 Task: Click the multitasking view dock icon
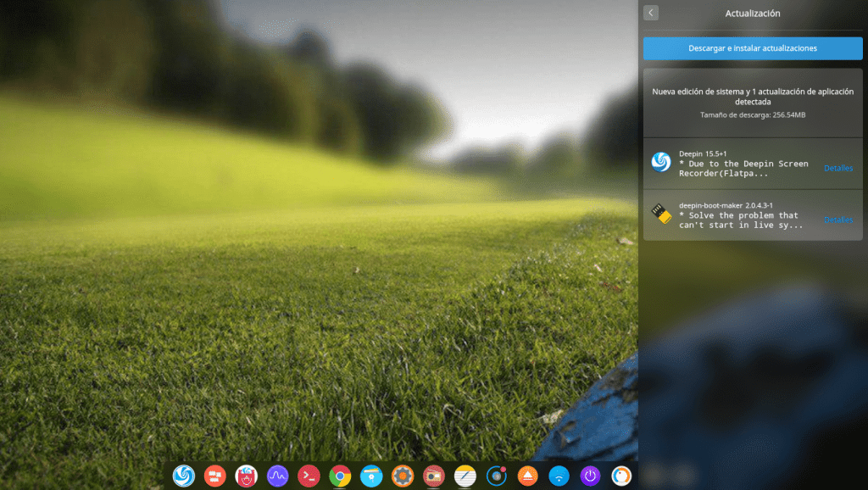click(x=214, y=476)
